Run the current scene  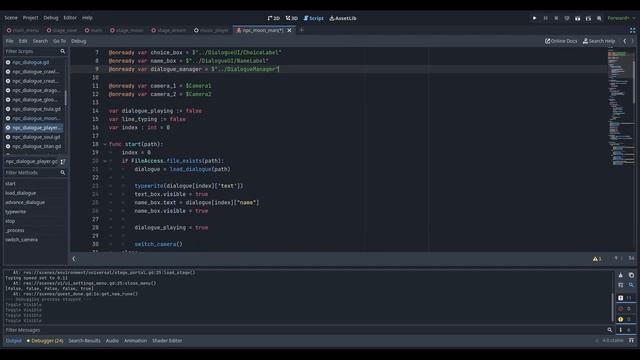click(578, 18)
